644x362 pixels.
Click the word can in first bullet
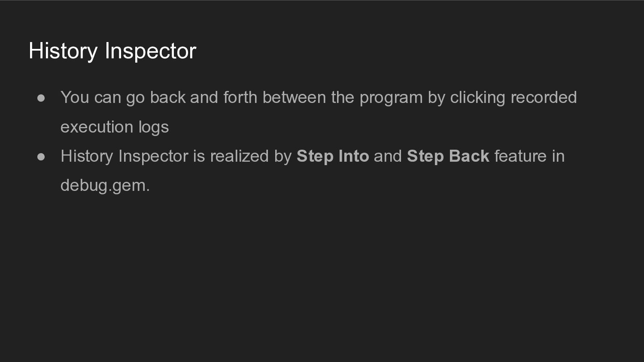pyautogui.click(x=108, y=98)
